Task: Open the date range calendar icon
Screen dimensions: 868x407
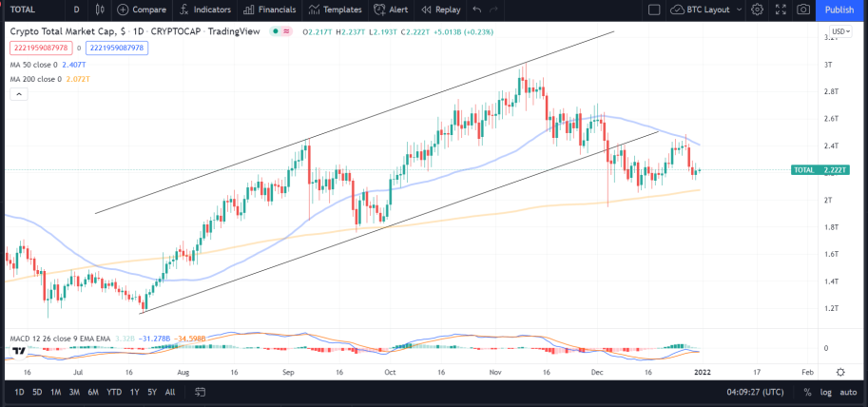Action: [201, 392]
